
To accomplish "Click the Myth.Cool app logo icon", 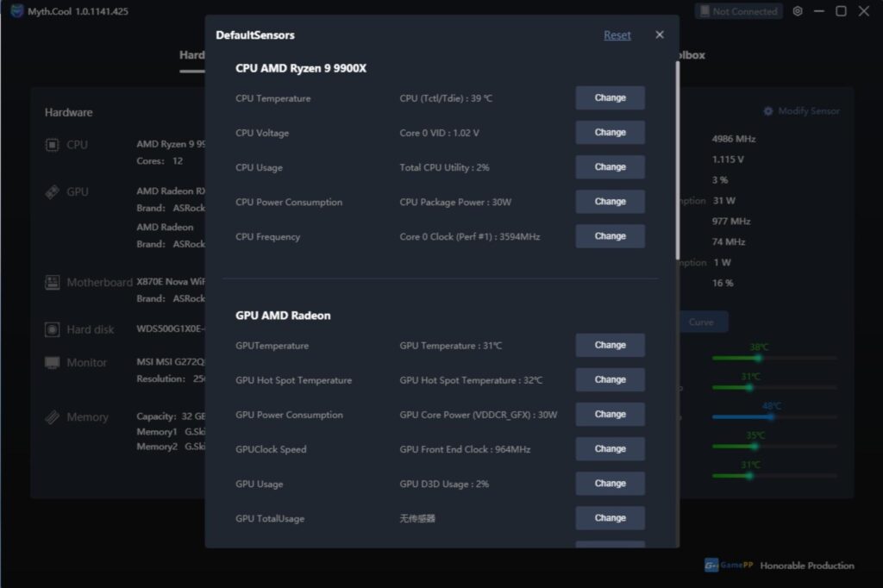I will [x=17, y=10].
